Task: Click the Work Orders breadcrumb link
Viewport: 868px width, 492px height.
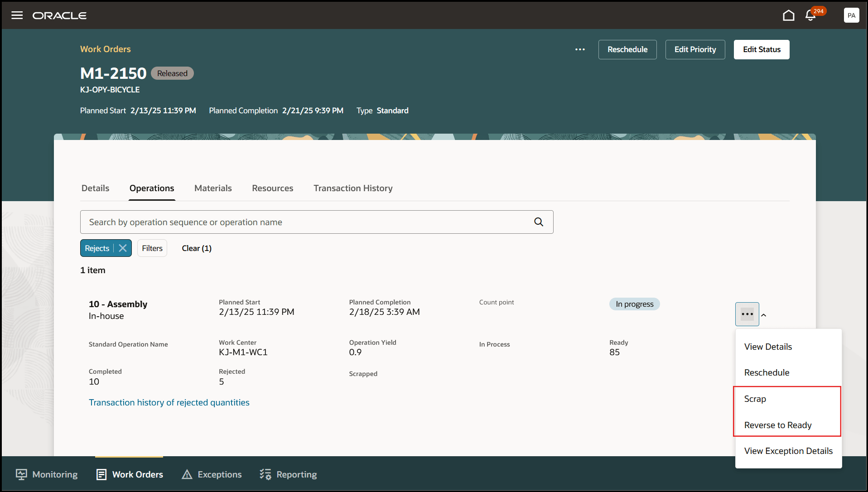Action: [106, 49]
